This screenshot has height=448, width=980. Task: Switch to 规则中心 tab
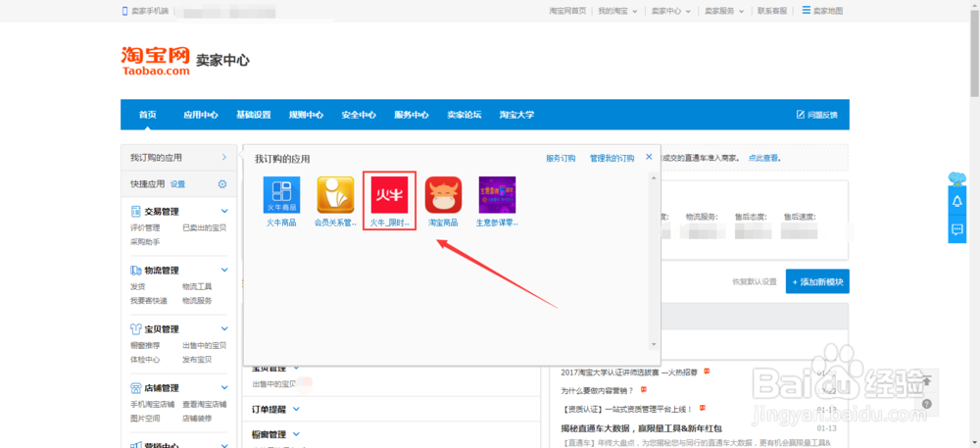(306, 115)
